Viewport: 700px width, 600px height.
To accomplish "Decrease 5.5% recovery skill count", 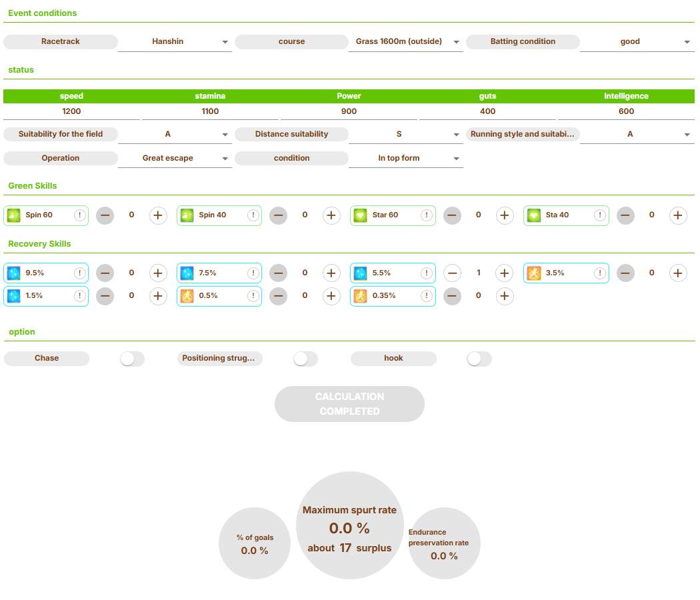I will point(452,273).
